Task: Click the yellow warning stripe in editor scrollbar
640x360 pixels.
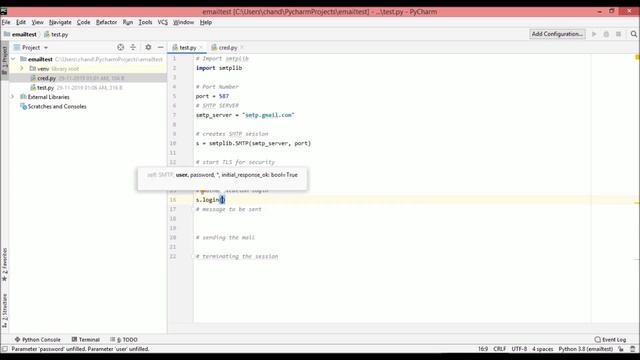Action: tap(637, 202)
